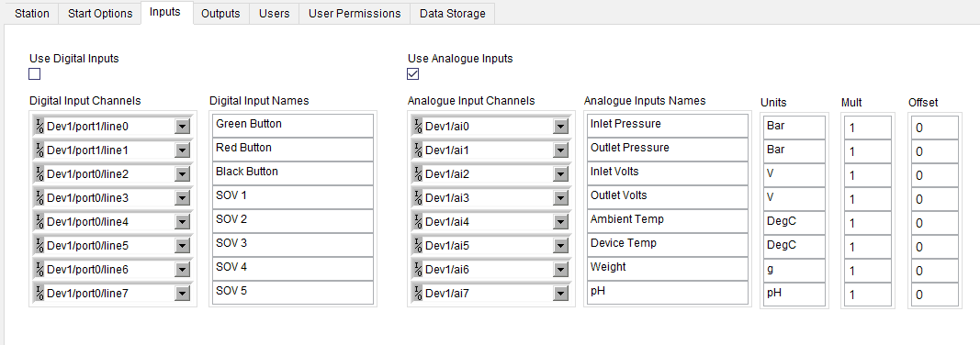Click the Offset field for pH row

(934, 295)
